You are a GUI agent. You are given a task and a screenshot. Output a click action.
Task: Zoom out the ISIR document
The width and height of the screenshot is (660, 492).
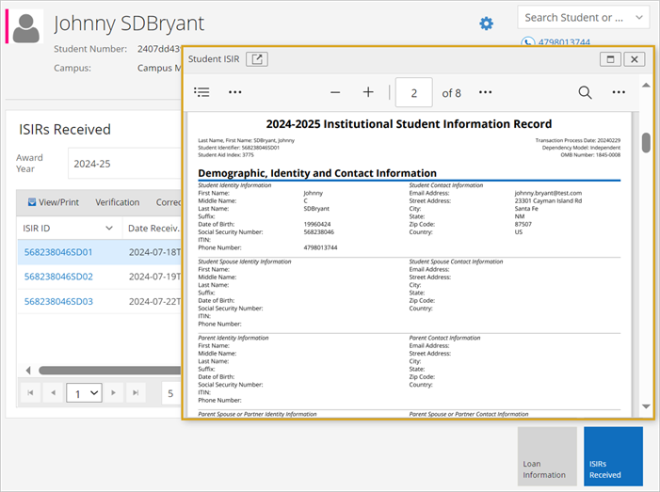335,92
